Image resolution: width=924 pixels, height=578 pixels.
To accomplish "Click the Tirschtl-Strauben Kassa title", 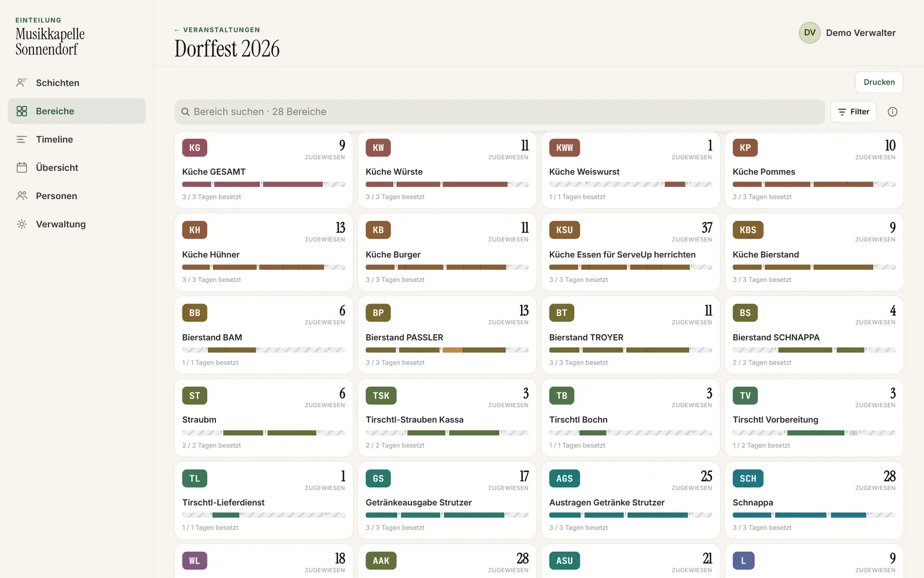I will [414, 420].
